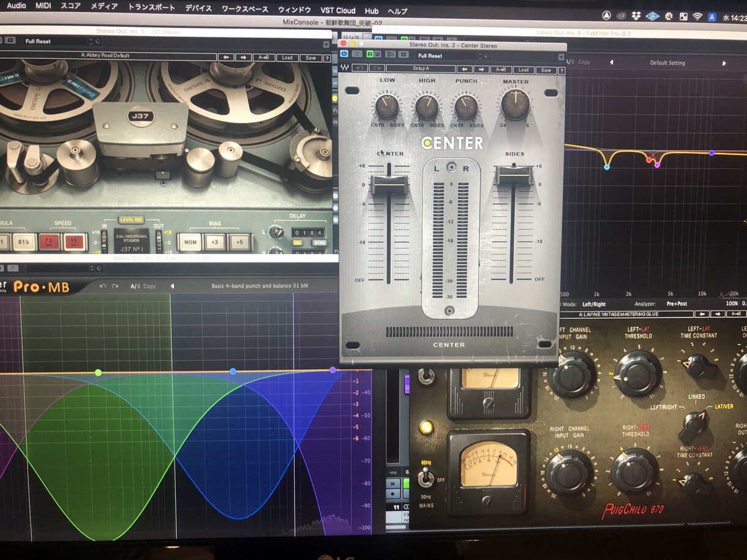747x560 pixels.
Task: Click Save button in J37 plugin
Action: pos(310,58)
